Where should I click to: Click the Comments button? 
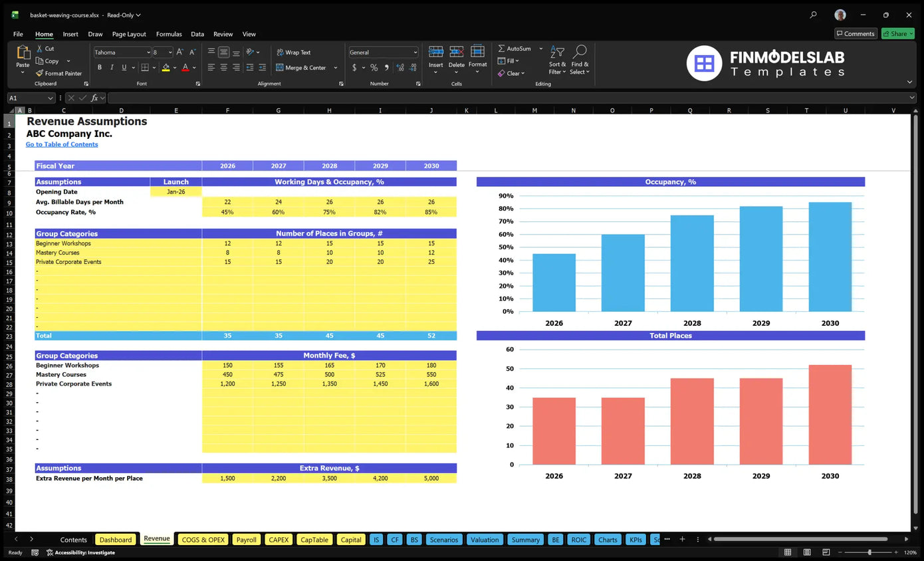tap(856, 34)
